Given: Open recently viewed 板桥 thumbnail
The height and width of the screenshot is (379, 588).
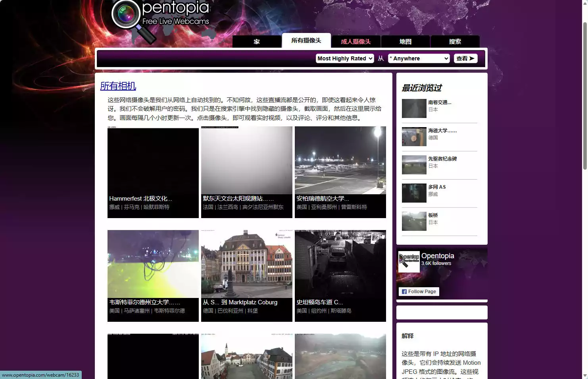Looking at the screenshot, I should click(414, 221).
